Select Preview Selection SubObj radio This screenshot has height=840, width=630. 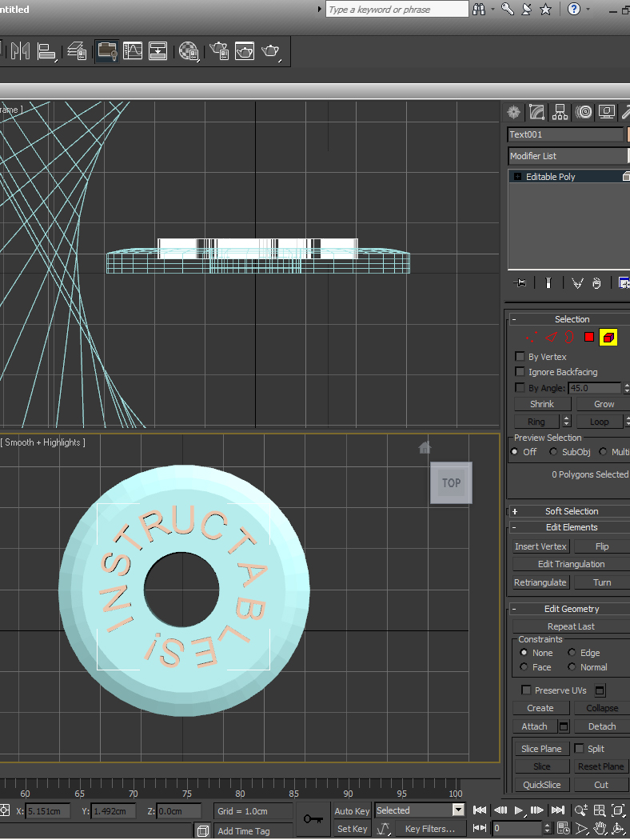[553, 452]
